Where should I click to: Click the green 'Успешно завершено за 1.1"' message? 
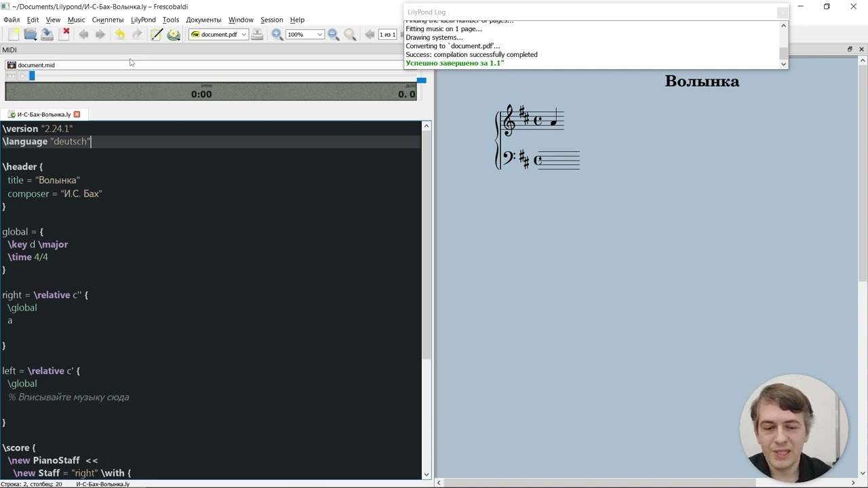[454, 63]
